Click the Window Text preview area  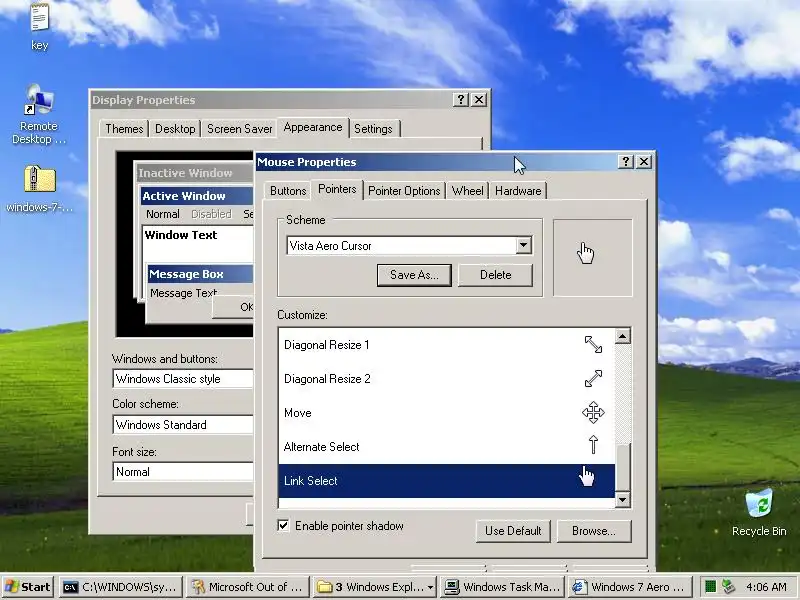pyautogui.click(x=198, y=242)
